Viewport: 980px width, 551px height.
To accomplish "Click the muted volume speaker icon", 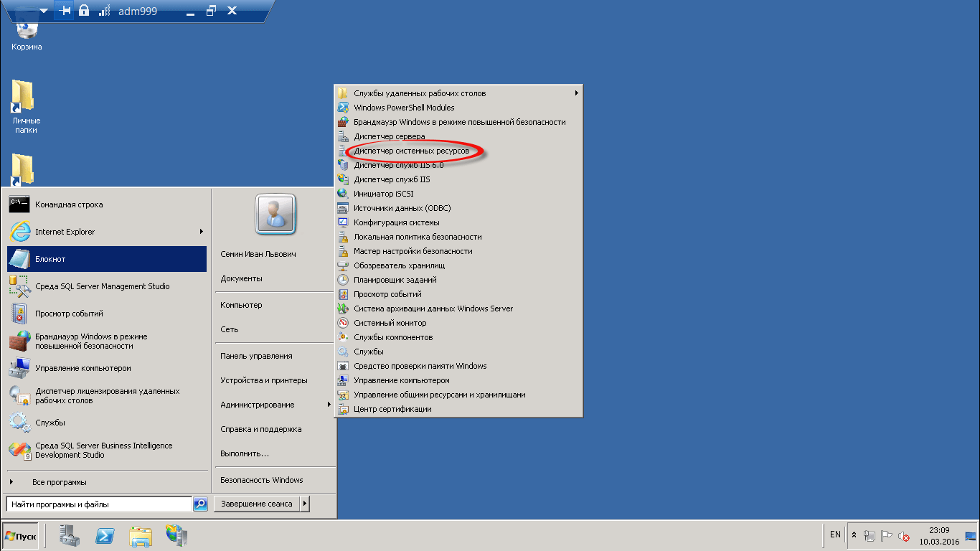I will [x=904, y=536].
